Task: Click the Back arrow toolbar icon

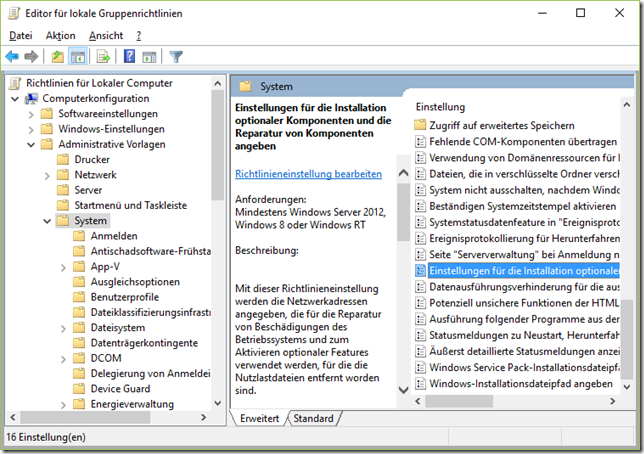Action: click(x=12, y=56)
